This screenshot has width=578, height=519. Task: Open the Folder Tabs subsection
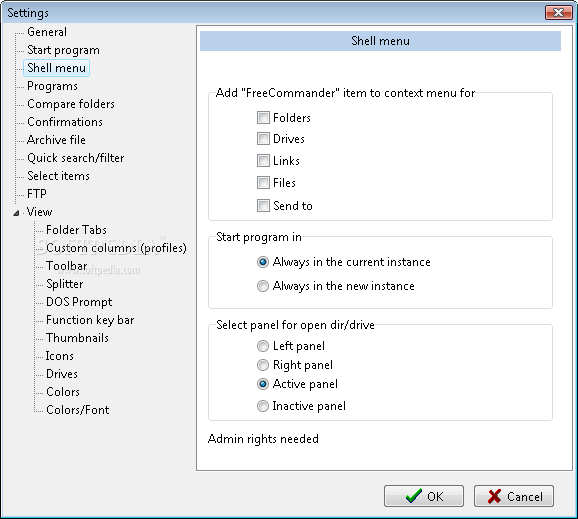pyautogui.click(x=76, y=230)
